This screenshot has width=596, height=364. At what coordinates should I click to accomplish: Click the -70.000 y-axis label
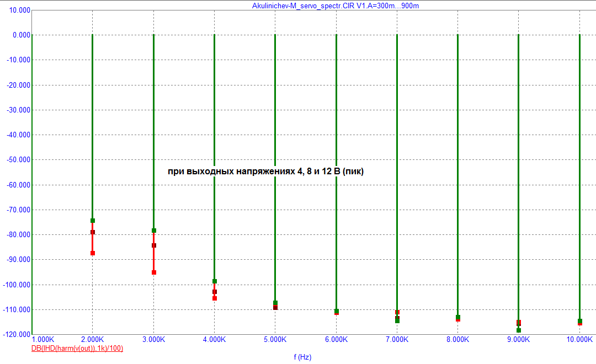point(19,210)
